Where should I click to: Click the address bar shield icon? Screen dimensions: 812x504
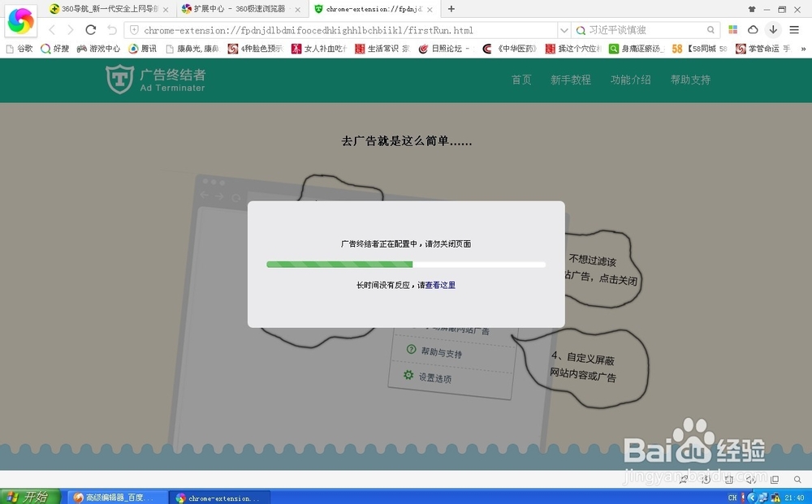134,30
